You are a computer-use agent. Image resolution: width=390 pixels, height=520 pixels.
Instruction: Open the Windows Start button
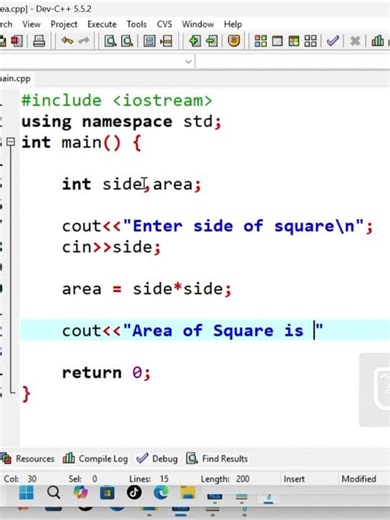coord(26,493)
